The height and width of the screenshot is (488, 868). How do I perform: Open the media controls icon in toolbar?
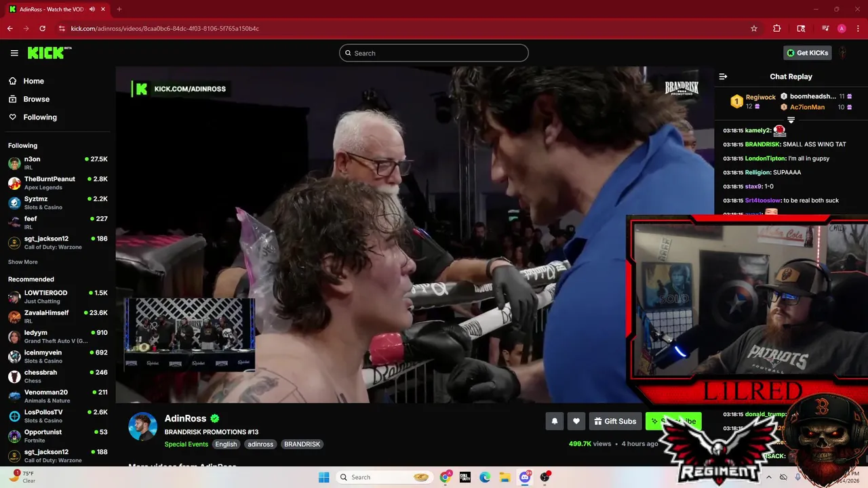(825, 28)
